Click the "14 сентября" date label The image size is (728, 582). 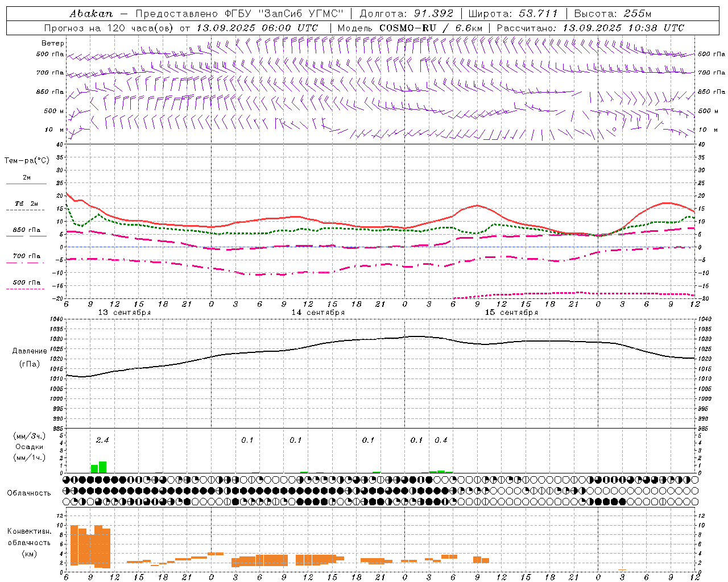318,313
